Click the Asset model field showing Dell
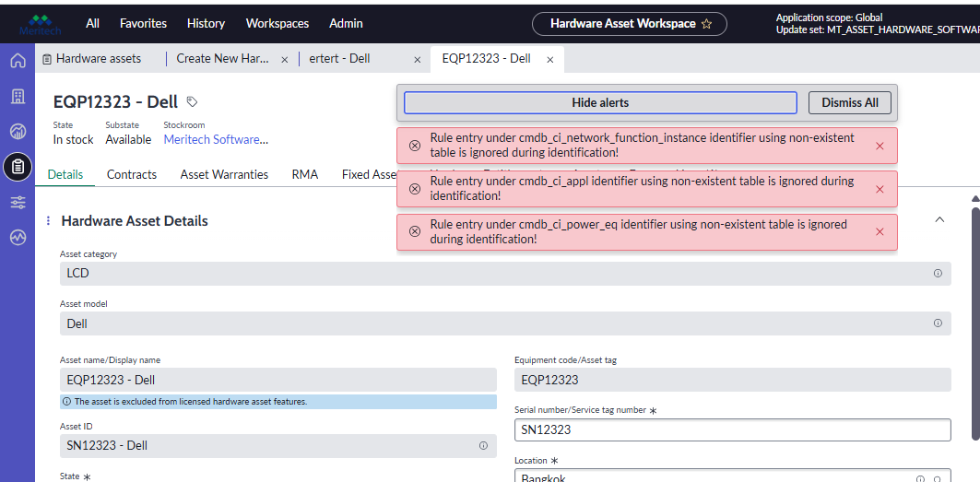 pyautogui.click(x=505, y=323)
